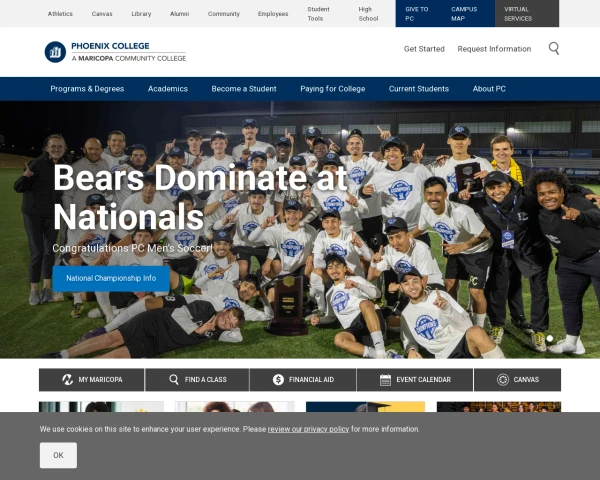The width and height of the screenshot is (600, 480).
Task: Dismiss the cookie notice with OK
Action: click(58, 455)
